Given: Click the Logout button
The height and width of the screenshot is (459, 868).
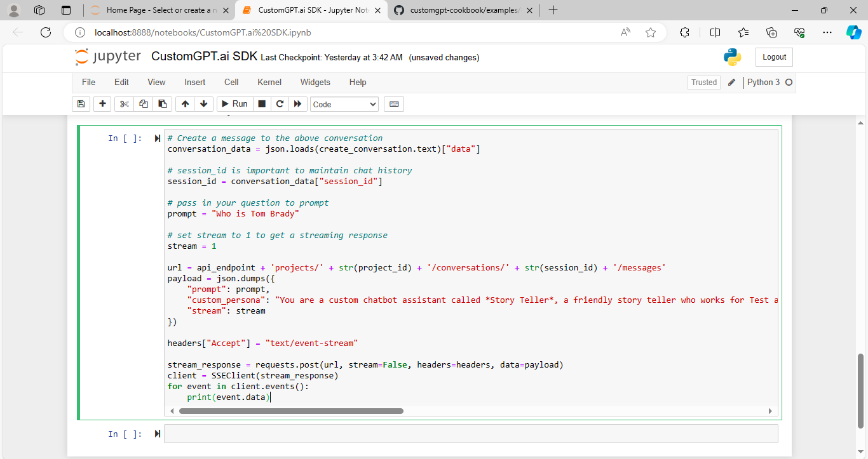Looking at the screenshot, I should pyautogui.click(x=773, y=57).
